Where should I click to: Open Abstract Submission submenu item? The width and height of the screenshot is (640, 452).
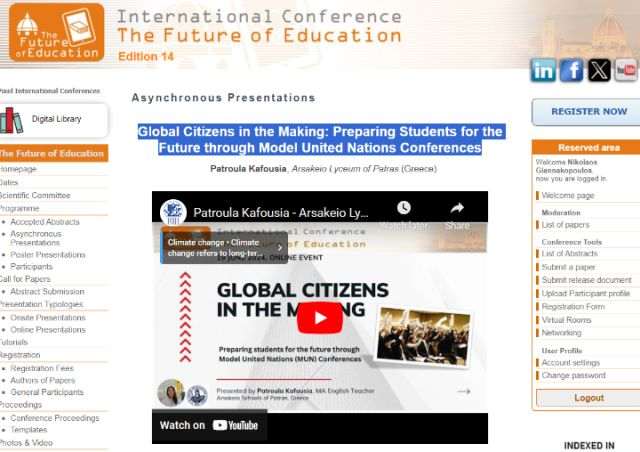click(x=47, y=292)
